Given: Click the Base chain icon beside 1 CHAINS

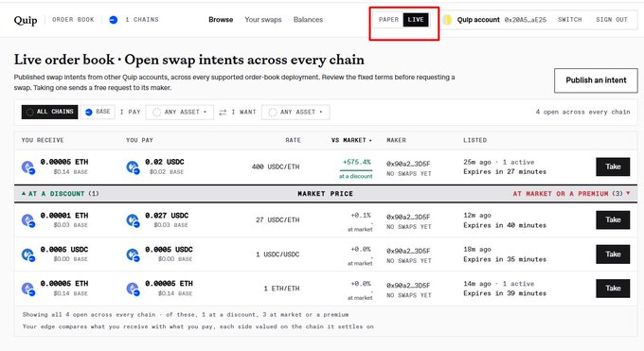Looking at the screenshot, I should click(x=114, y=20).
